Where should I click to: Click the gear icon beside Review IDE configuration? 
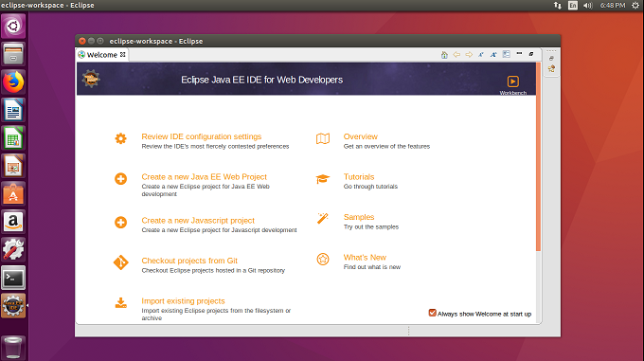121,138
